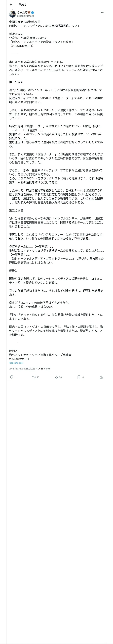This screenshot has width=113, height=644.
Task: Open the 7:45 AM · Dec 21, 2025 timestamp
Action: 22,368
